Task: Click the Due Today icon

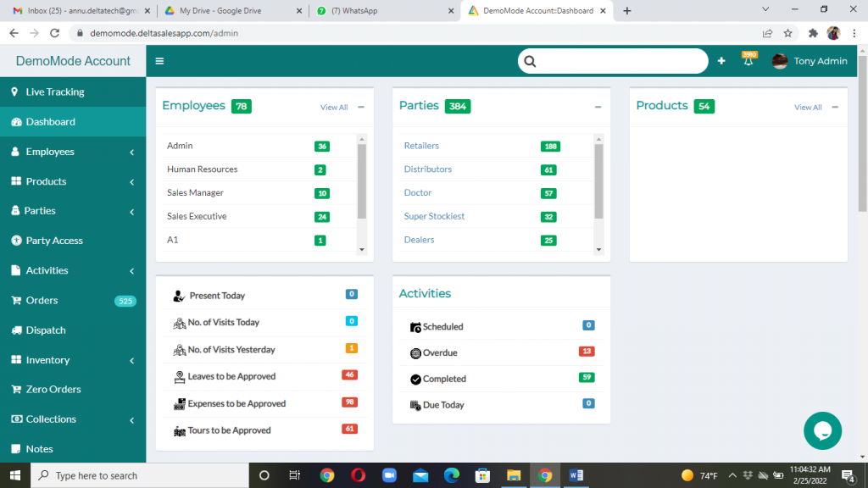Action: pos(415,405)
